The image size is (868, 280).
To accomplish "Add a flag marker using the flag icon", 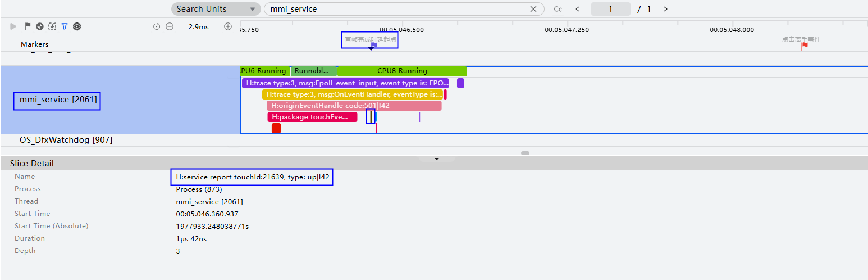I will pos(28,26).
